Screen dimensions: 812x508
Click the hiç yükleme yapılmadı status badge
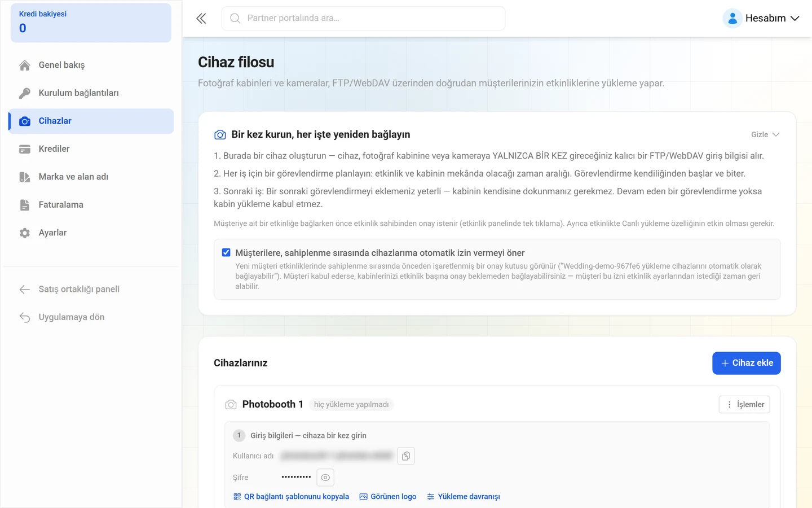pyautogui.click(x=351, y=405)
